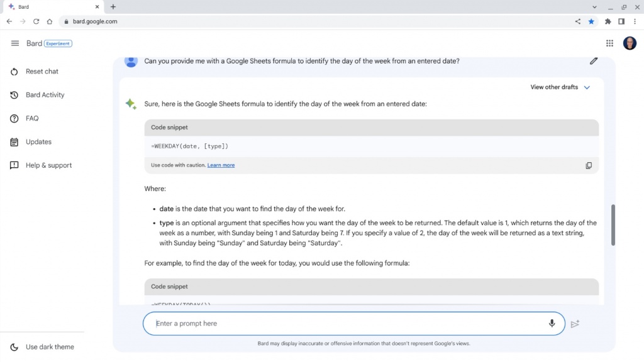The image size is (644, 362).
Task: Click the bold 'date' bullet term
Action: point(166,209)
